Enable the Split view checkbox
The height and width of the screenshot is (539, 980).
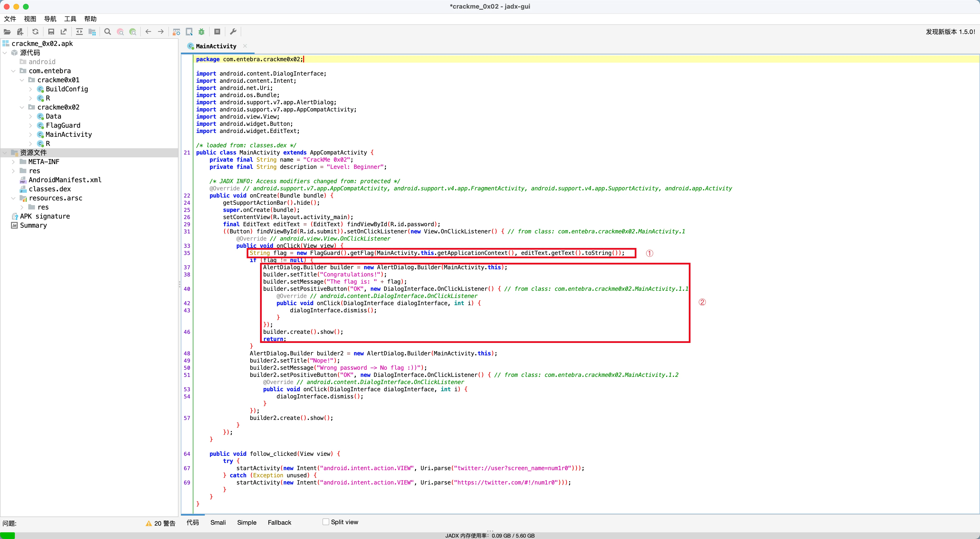326,522
